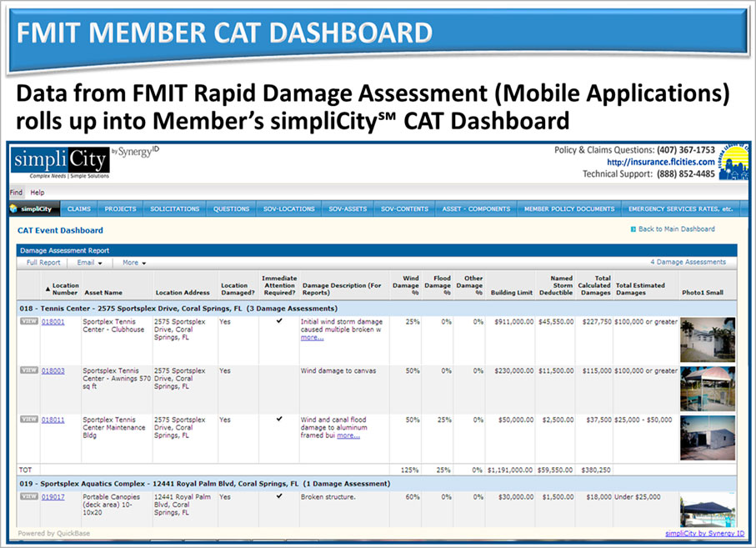The width and height of the screenshot is (756, 548).
Task: Open the Help menu
Action: coord(38,192)
